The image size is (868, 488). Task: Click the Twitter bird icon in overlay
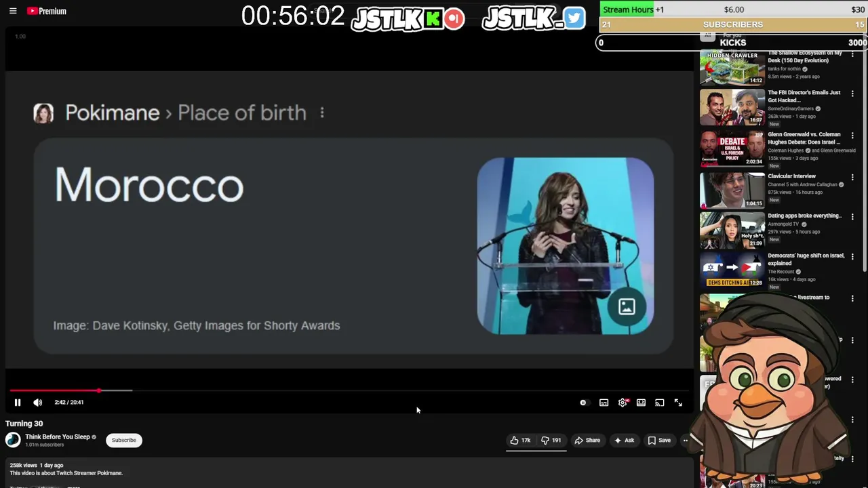(x=574, y=18)
